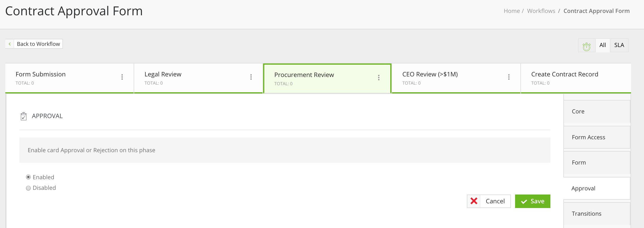644x228 pixels.
Task: Open Procurement Review three-dot menu
Action: tap(379, 78)
